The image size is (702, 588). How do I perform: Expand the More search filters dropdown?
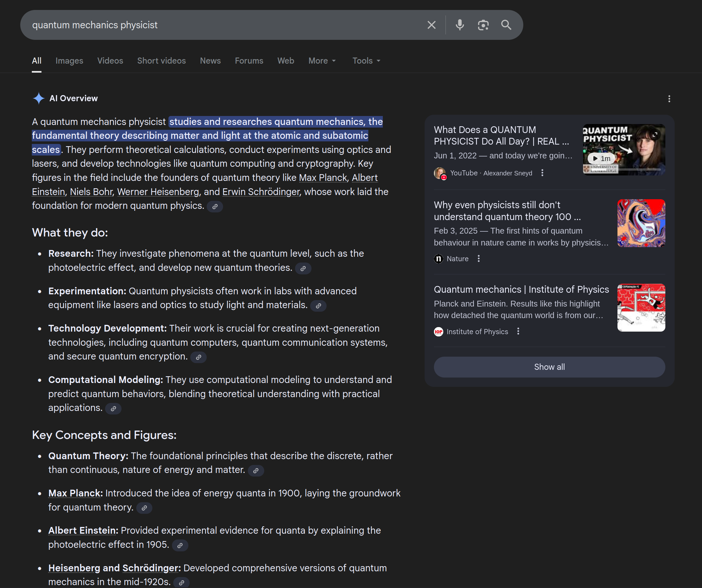[322, 61]
